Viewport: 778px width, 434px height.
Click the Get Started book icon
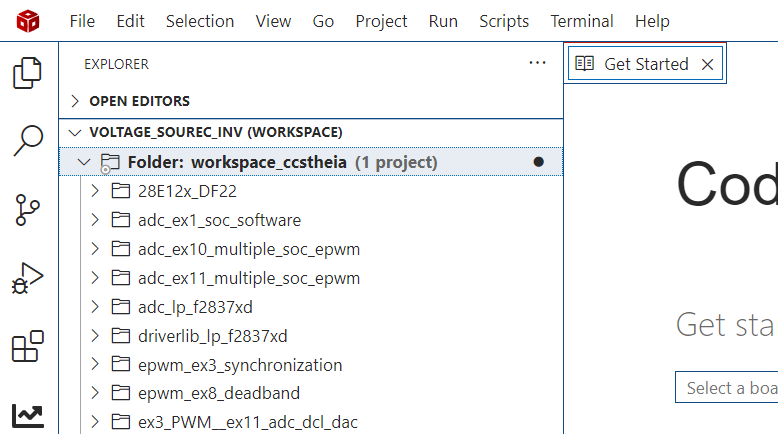(584, 63)
